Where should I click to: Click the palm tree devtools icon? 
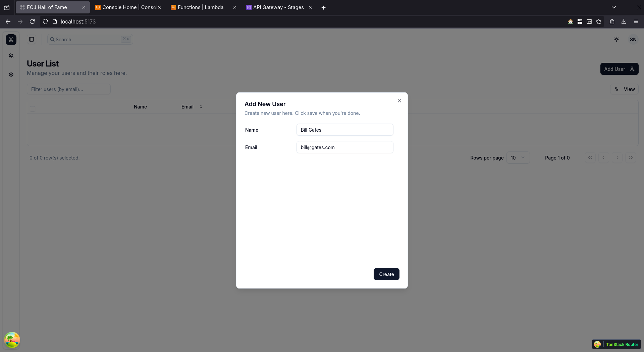pyautogui.click(x=12, y=340)
